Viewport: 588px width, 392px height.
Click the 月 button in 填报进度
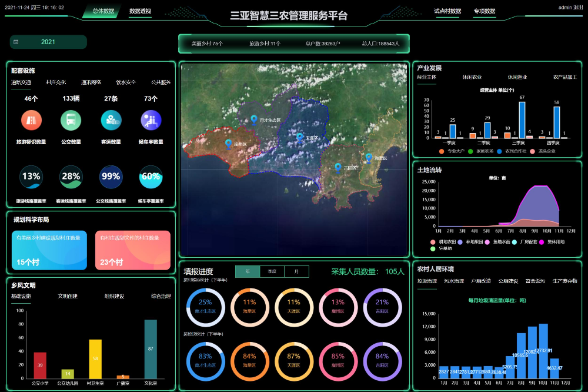coord(296,271)
